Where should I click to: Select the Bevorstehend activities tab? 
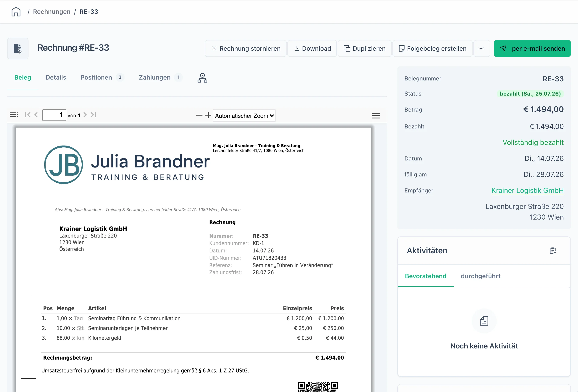point(426,276)
